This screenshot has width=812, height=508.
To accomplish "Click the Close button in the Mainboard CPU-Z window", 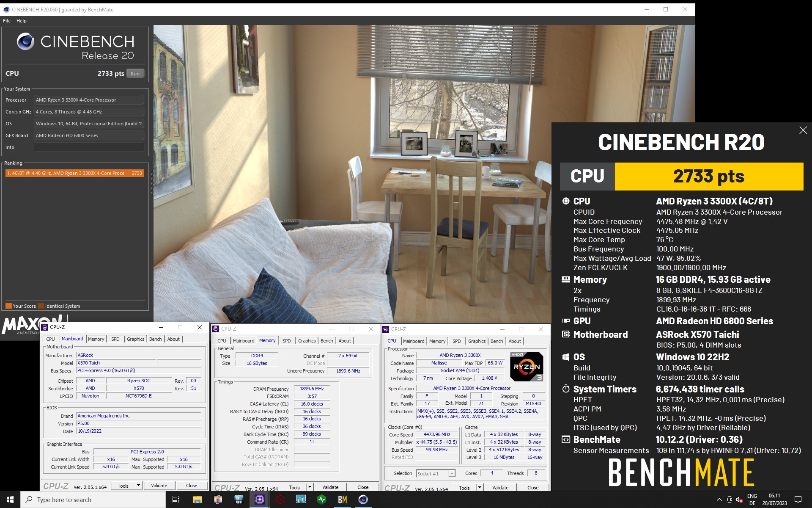I will 192,486.
